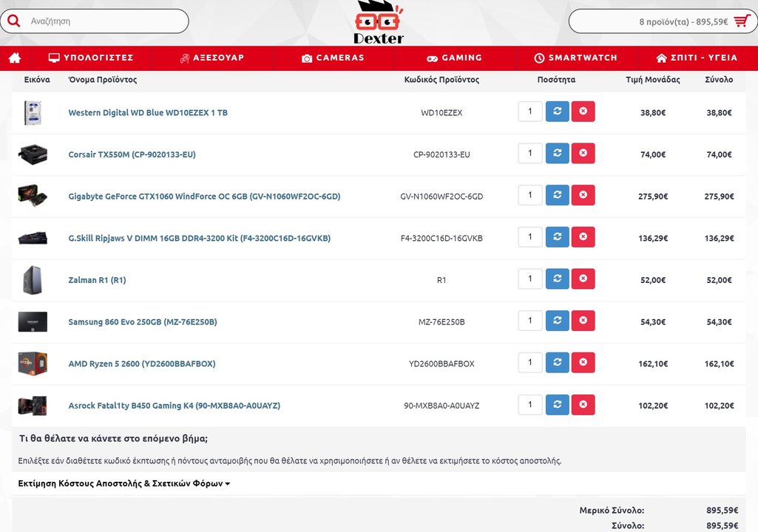The image size is (758, 532).
Task: Delete Gigabyte GeForce GTX1060 from cart
Action: [583, 195]
